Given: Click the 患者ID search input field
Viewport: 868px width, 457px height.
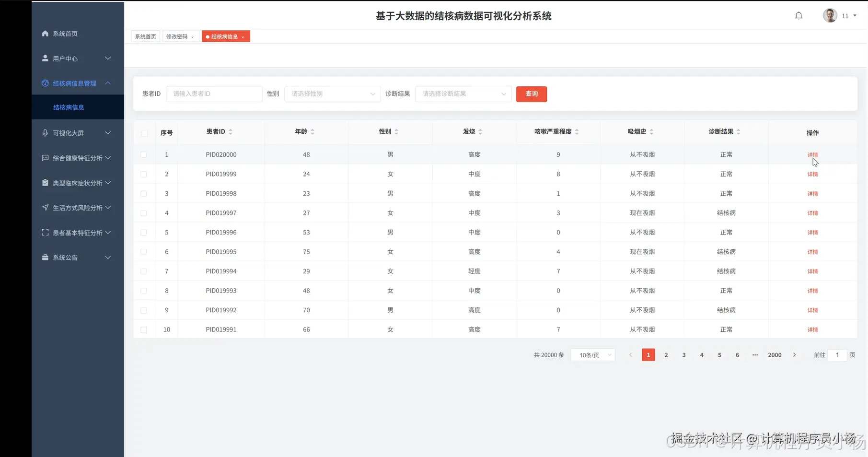Looking at the screenshot, I should [x=214, y=94].
